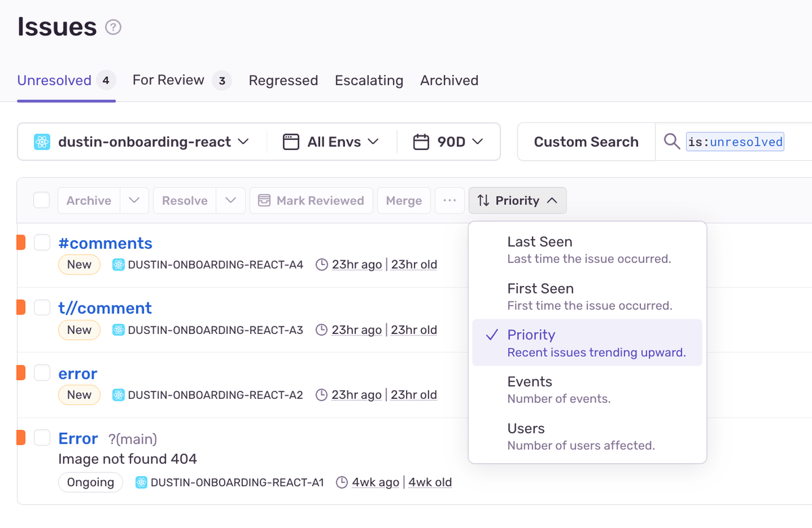Screen dimensions: 812x528
Task: Click the React icon in project selector
Action: pyautogui.click(x=42, y=142)
